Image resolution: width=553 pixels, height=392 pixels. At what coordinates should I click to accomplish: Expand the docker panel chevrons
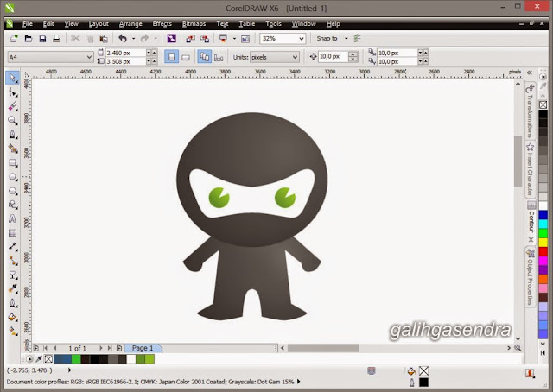tap(530, 73)
